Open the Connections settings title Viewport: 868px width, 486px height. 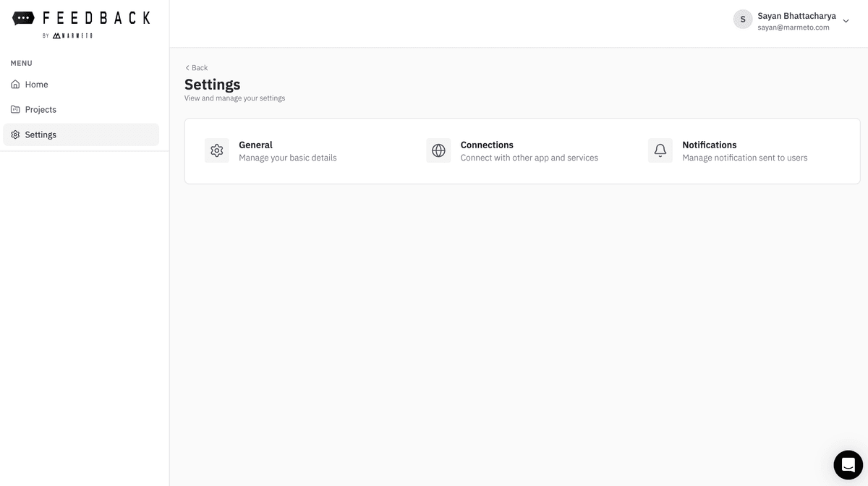click(487, 145)
